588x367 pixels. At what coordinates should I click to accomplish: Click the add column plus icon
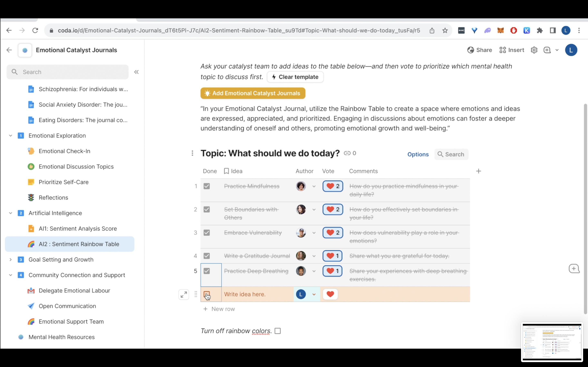(478, 171)
